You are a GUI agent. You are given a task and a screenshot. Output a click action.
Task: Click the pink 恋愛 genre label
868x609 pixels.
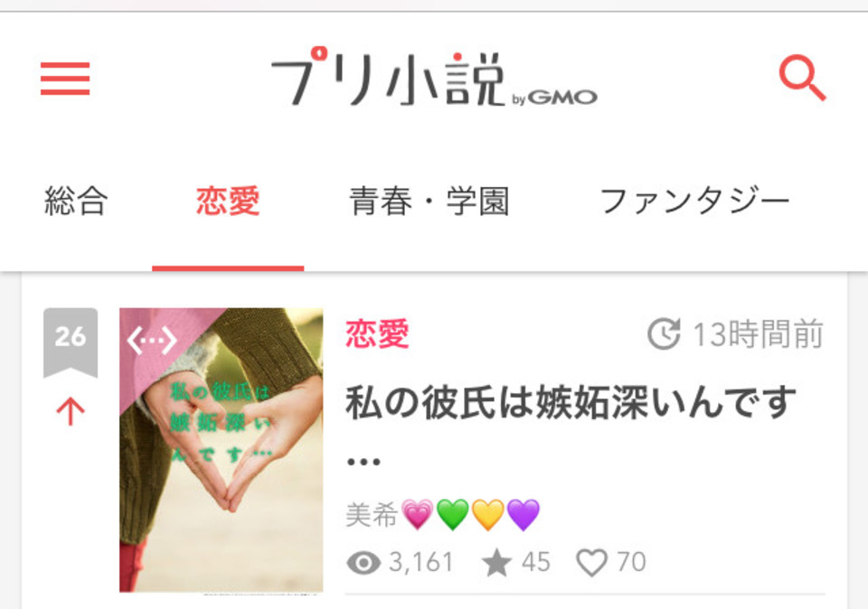coord(378,333)
